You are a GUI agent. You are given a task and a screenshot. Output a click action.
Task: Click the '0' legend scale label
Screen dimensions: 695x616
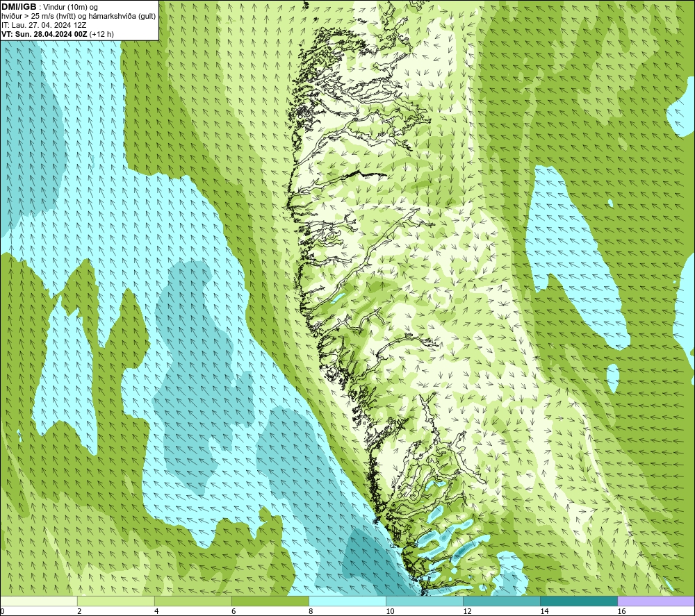point(3,612)
